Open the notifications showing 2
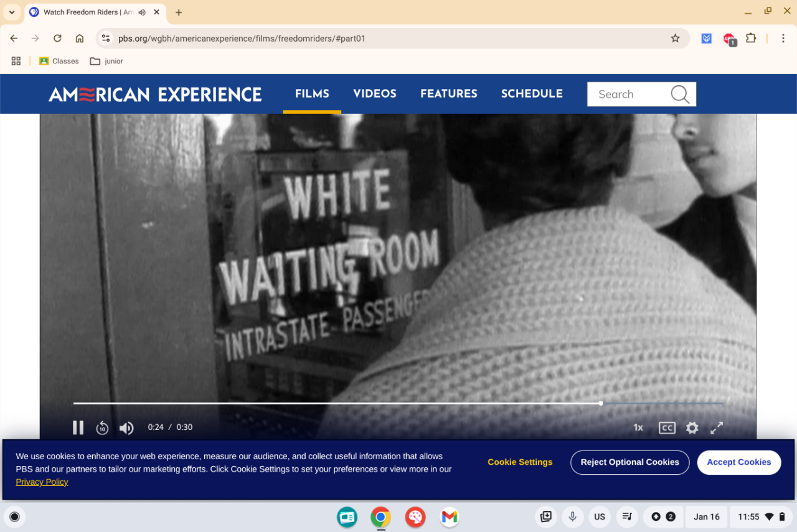 (x=663, y=517)
